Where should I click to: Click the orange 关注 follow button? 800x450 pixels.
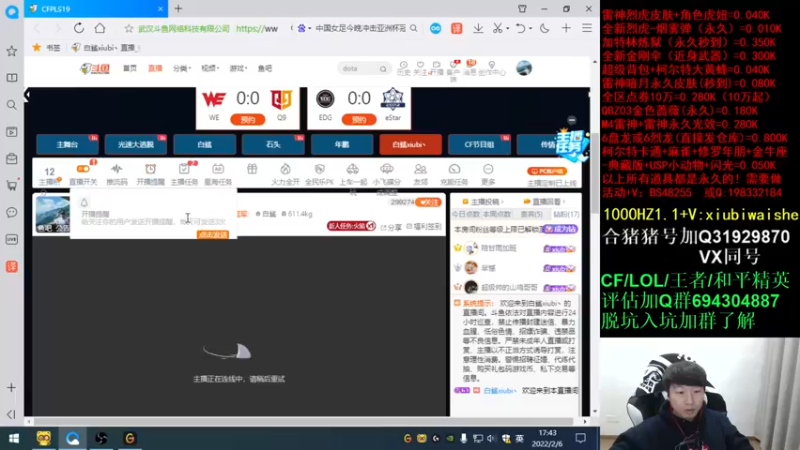pos(428,203)
